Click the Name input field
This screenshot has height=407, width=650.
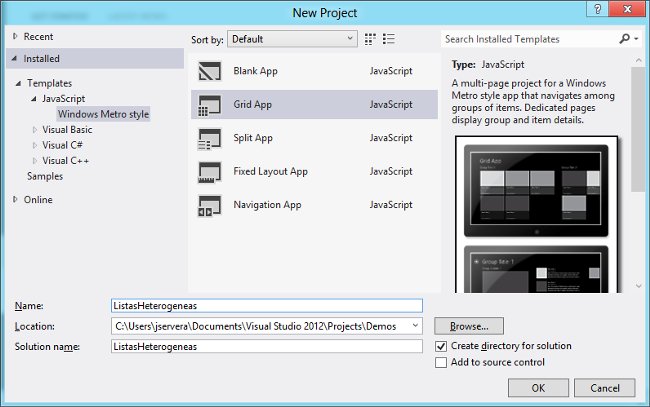[x=267, y=306]
